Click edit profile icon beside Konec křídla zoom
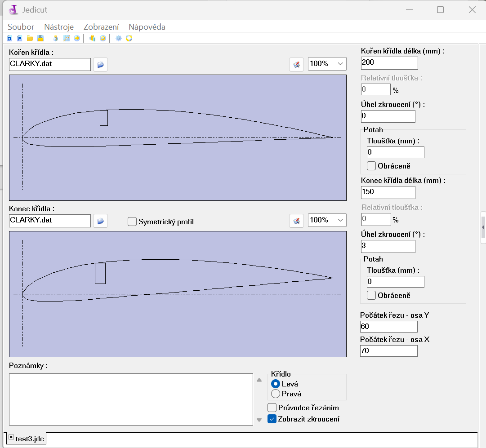 (296, 221)
